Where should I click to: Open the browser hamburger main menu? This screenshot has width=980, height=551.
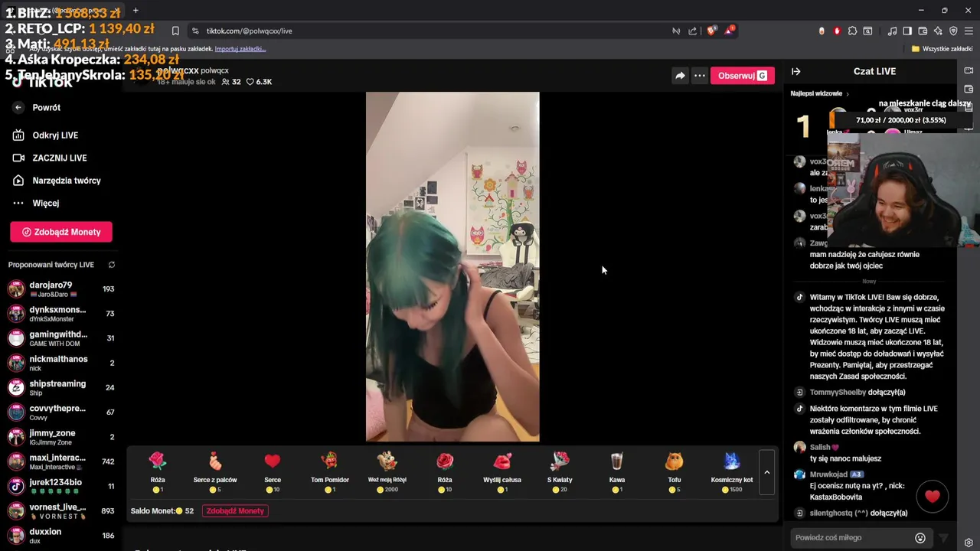(x=969, y=31)
